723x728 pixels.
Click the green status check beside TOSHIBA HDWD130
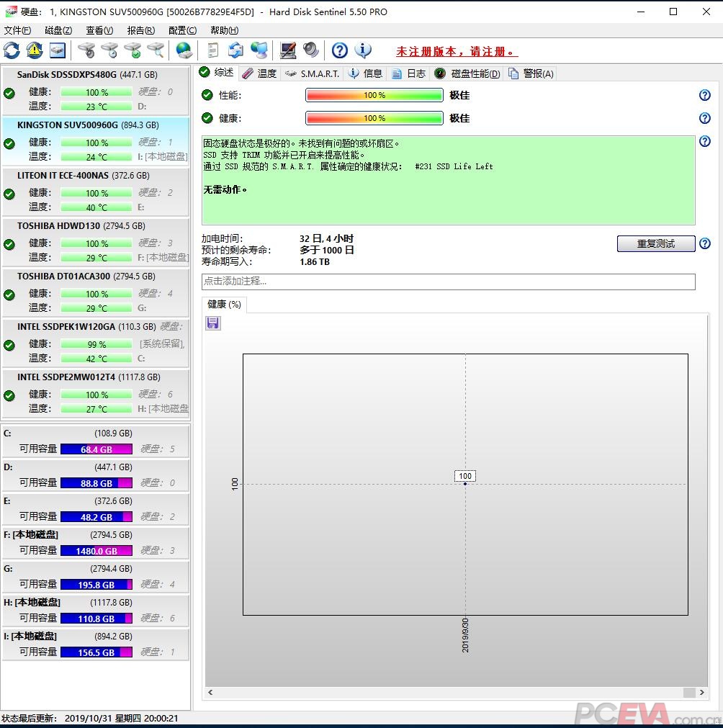[x=9, y=244]
